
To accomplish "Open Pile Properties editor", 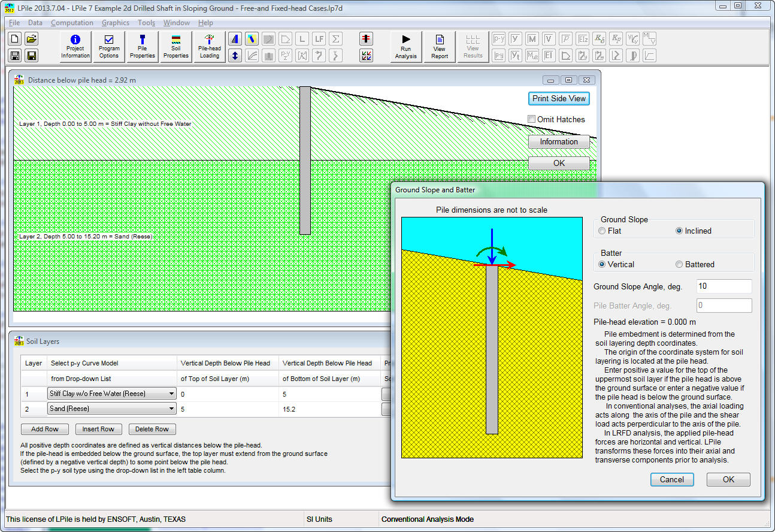I will click(143, 47).
